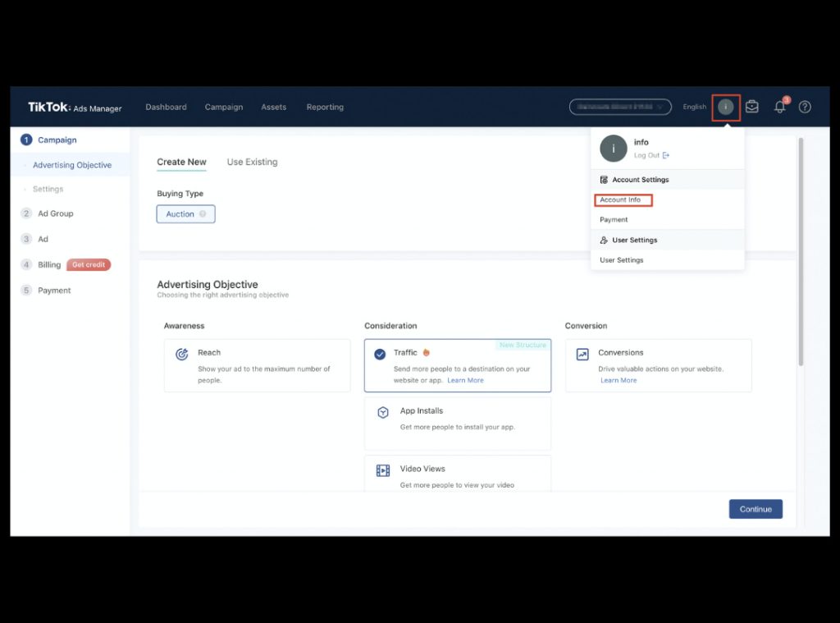Open Campaign in top navigation
840x623 pixels.
click(x=224, y=108)
